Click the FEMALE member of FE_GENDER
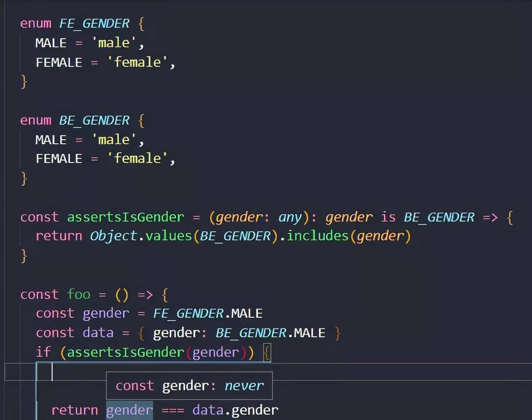This screenshot has height=420, width=532. click(59, 62)
